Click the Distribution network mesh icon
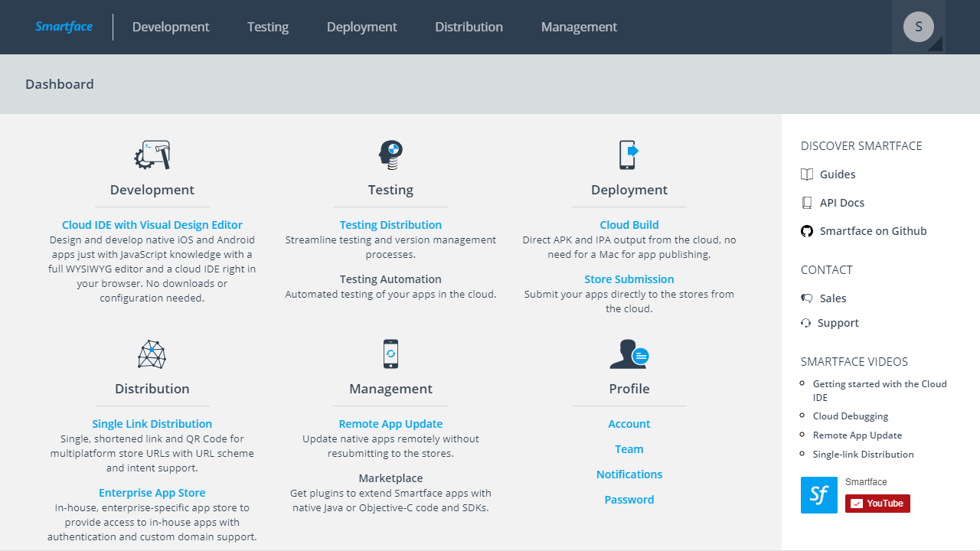 point(152,354)
